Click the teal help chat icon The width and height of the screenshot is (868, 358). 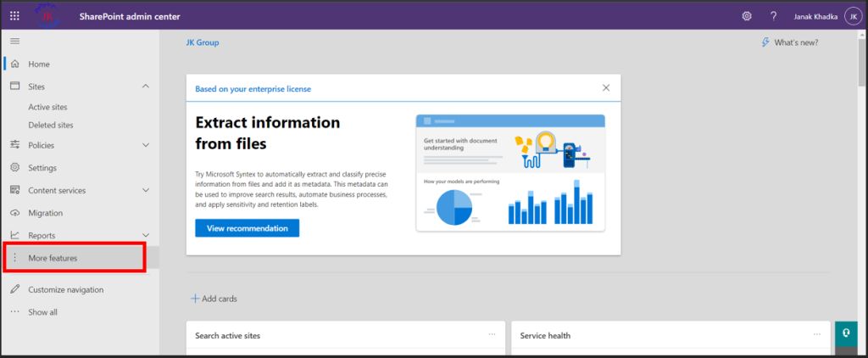coord(846,333)
